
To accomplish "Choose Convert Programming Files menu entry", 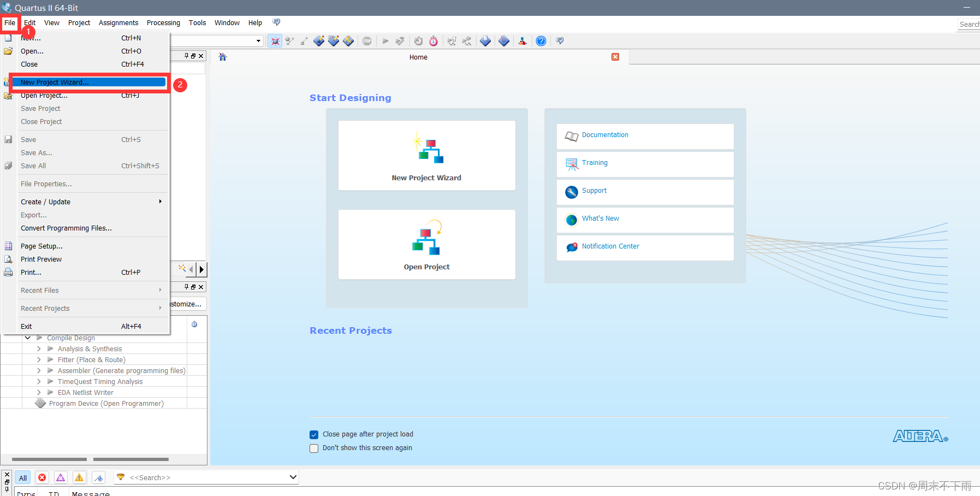I will click(x=93, y=228).
